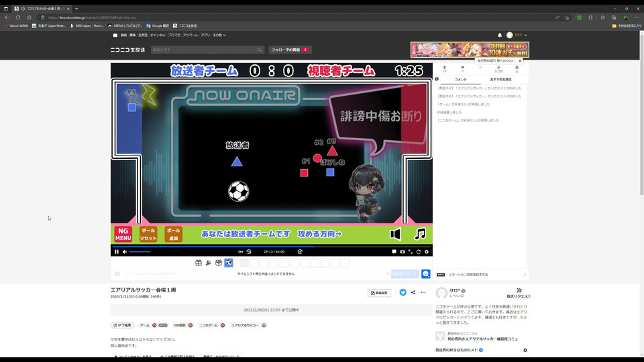Add this page to favorites star icon
The width and height of the screenshot is (644, 362).
coord(567,17)
